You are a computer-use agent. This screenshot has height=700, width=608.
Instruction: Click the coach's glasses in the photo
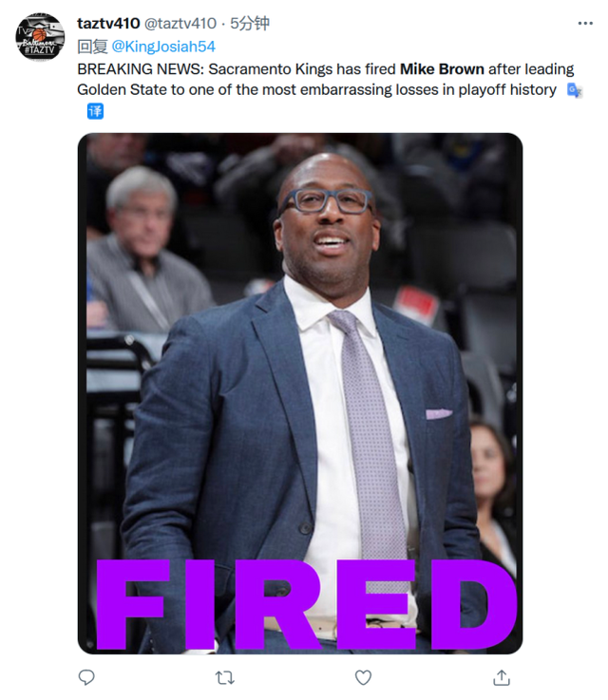[x=327, y=201]
